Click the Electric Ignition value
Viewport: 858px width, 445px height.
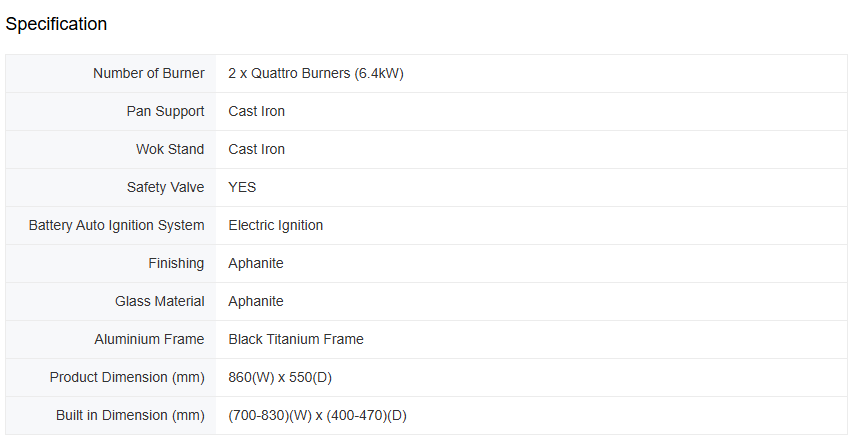pyautogui.click(x=275, y=225)
